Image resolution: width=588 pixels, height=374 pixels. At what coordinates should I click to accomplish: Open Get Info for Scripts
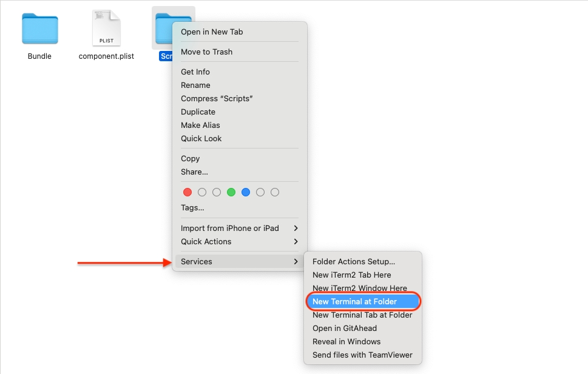coord(195,72)
